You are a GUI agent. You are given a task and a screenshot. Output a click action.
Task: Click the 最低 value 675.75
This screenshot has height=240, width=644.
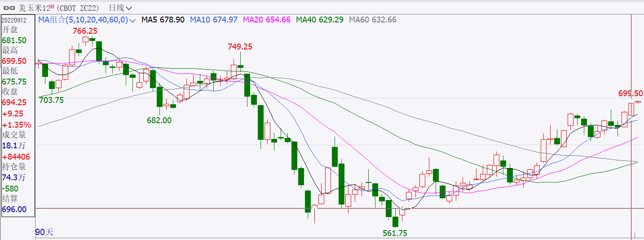coord(14,82)
